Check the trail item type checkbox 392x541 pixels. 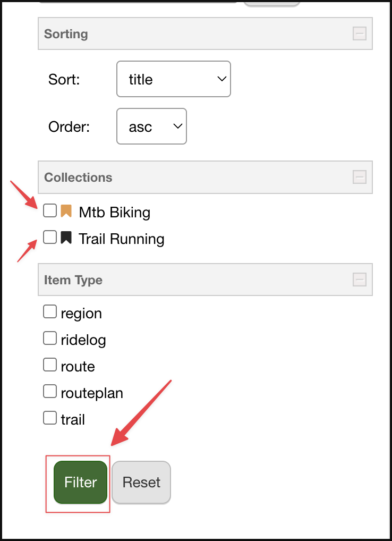[x=50, y=418]
